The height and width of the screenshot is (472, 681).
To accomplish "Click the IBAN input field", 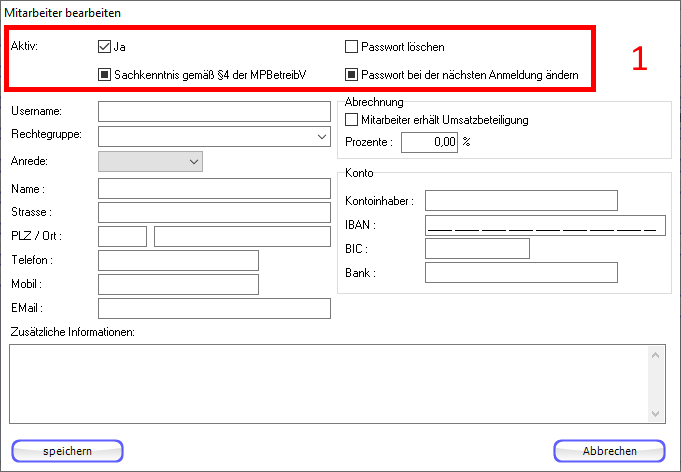I will [545, 225].
